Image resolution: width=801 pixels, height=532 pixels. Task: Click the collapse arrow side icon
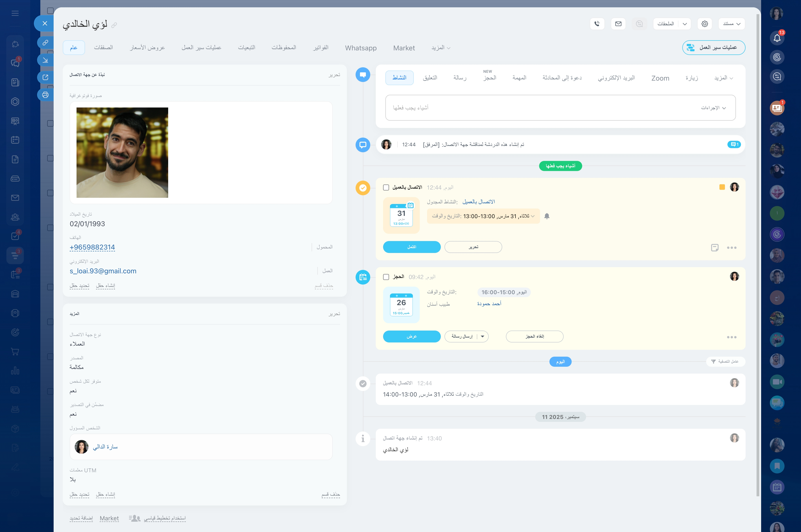(x=45, y=60)
